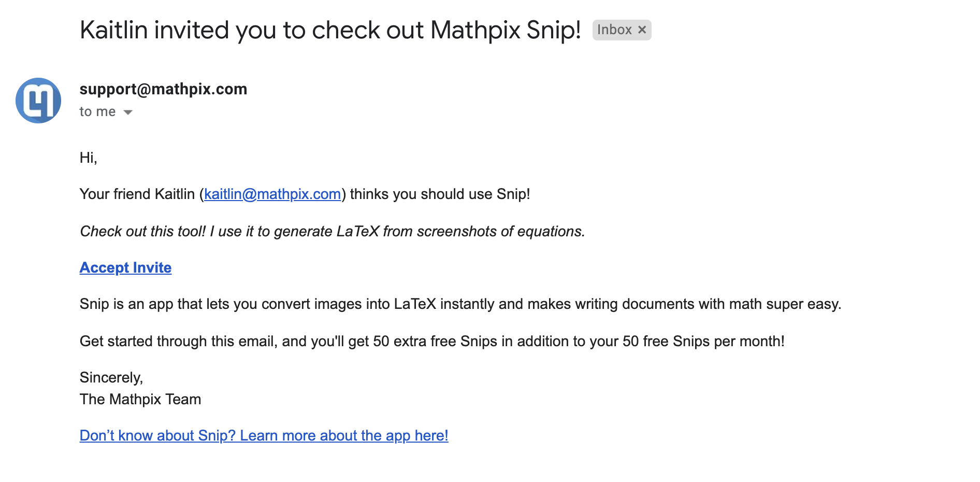
Task: Remove the Inbox label with the x
Action: (x=642, y=30)
